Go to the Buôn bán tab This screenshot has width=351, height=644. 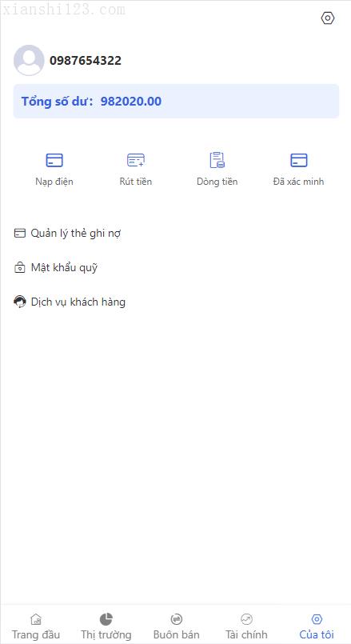click(x=176, y=626)
